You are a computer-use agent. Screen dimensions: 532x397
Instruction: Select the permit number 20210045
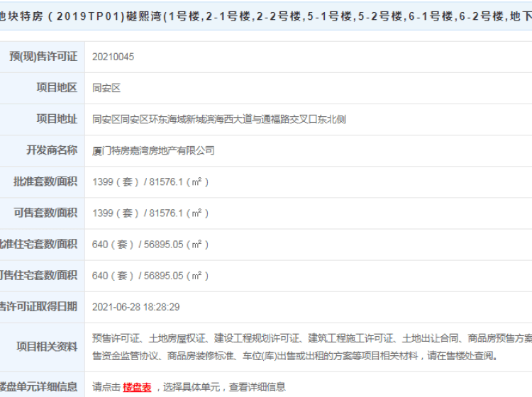pyautogui.click(x=113, y=57)
